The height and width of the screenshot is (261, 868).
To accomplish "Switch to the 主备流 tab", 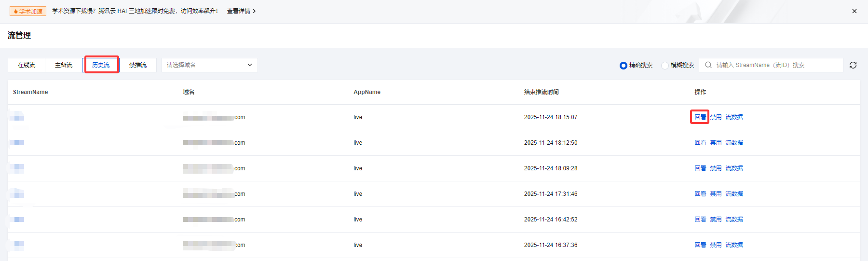I will pyautogui.click(x=64, y=65).
